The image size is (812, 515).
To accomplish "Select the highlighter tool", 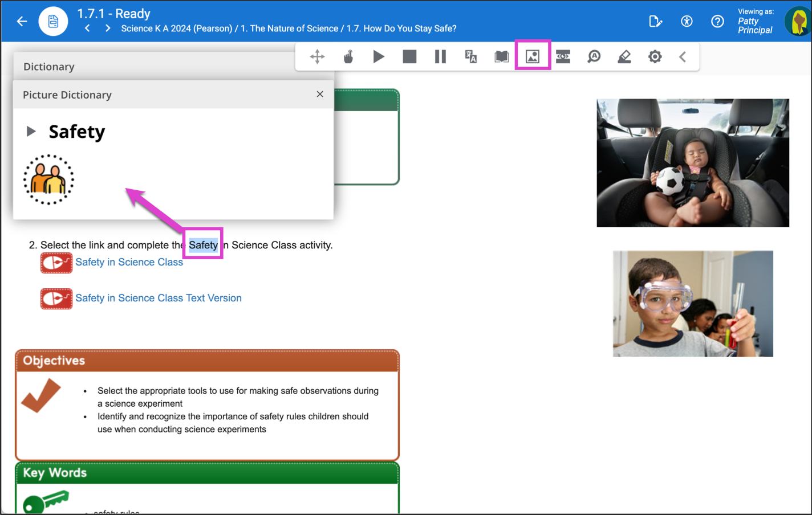I will coord(624,56).
